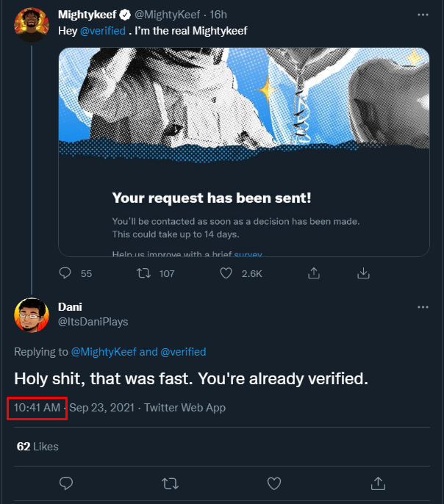
Task: Retweet Dani's reply tweet
Action: tap(170, 483)
